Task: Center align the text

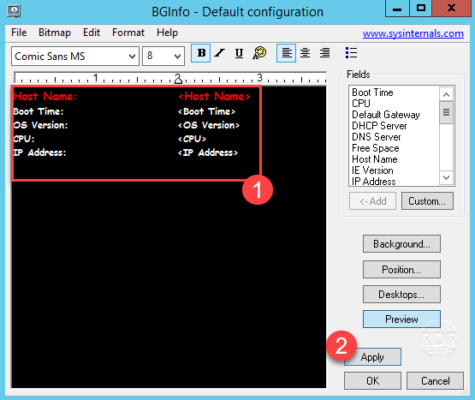Action: [x=305, y=53]
